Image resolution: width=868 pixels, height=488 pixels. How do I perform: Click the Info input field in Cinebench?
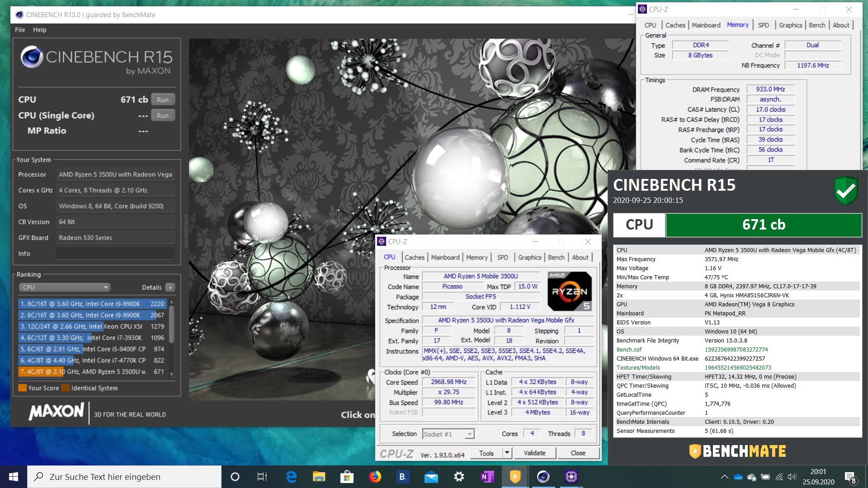115,253
